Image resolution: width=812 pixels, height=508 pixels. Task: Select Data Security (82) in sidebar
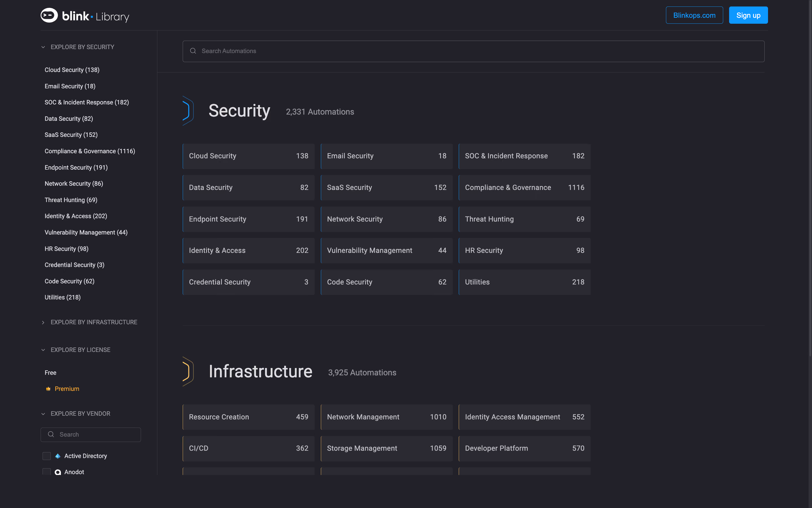pyautogui.click(x=69, y=119)
